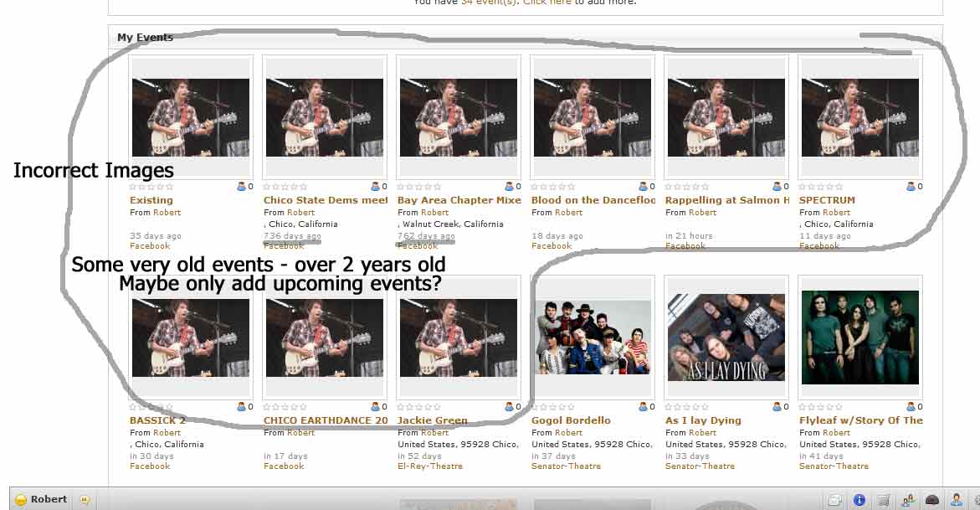Open the Flyleaf w/Story Of The event

coord(860,420)
